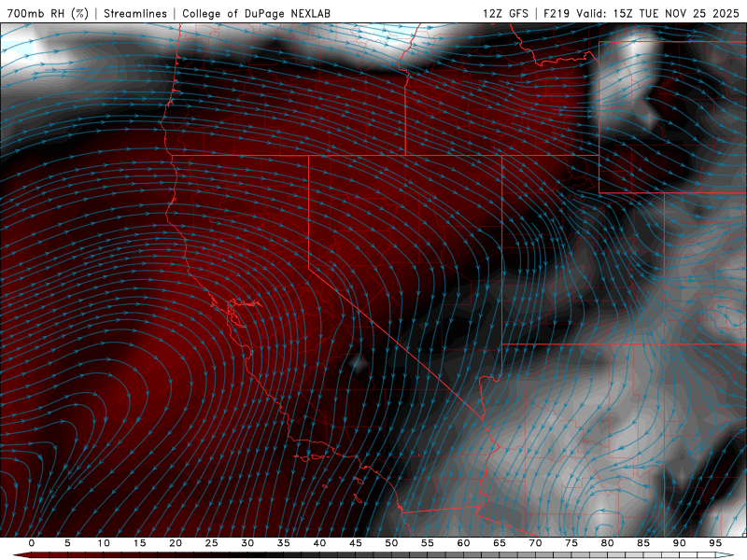Select the "80" humidity scale label
Image resolution: width=747 pixels, height=560 pixels.
[607, 543]
